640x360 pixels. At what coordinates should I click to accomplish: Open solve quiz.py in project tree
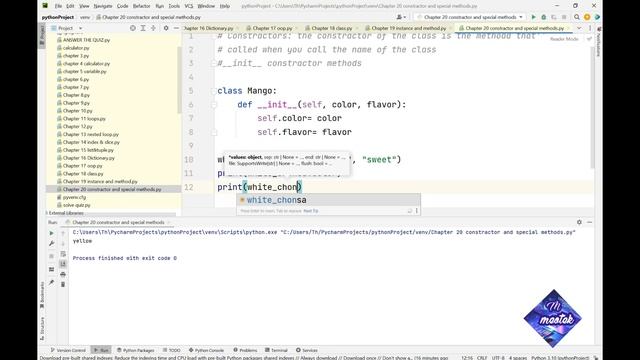77,205
